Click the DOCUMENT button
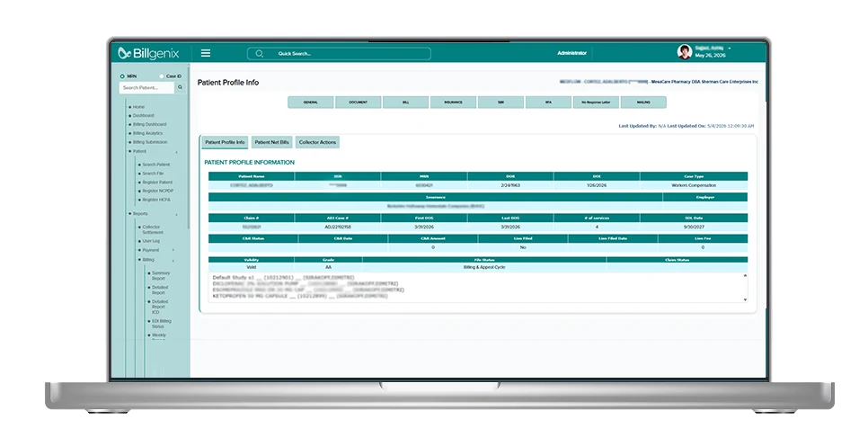The height and width of the screenshot is (437, 868). point(359,103)
